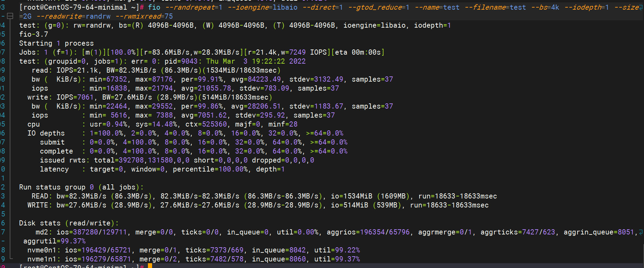The width and height of the screenshot is (644, 268).
Task: Click the sys=14.48% value
Action: (x=156, y=124)
